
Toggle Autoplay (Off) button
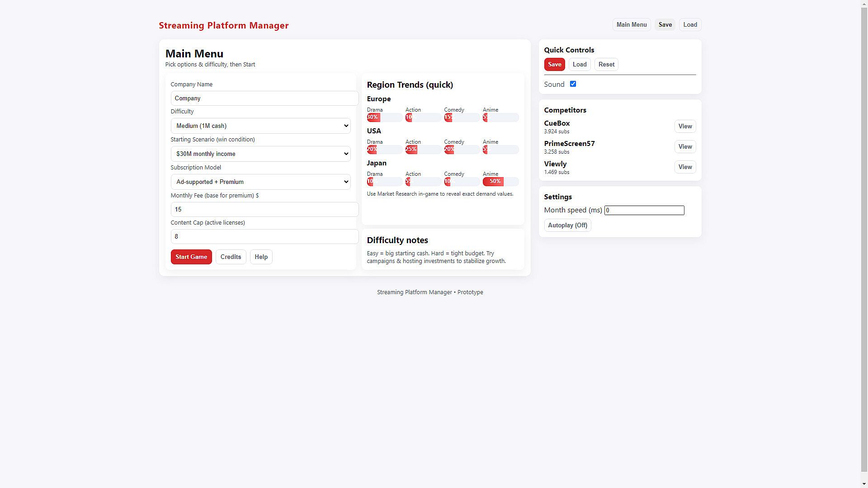point(567,225)
